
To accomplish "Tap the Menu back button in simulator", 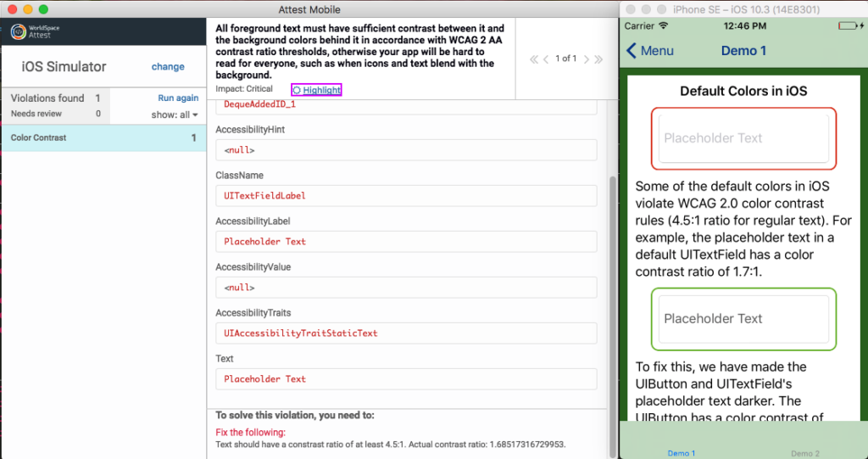I will click(650, 51).
